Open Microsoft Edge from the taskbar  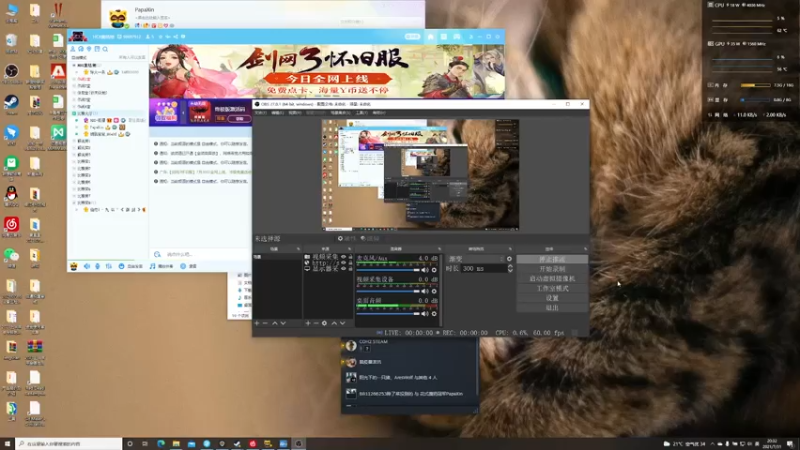[x=161, y=444]
